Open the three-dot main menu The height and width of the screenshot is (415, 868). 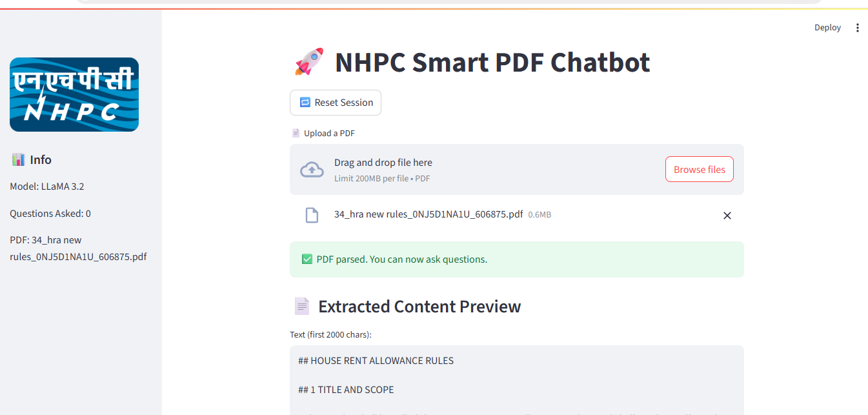coord(858,28)
